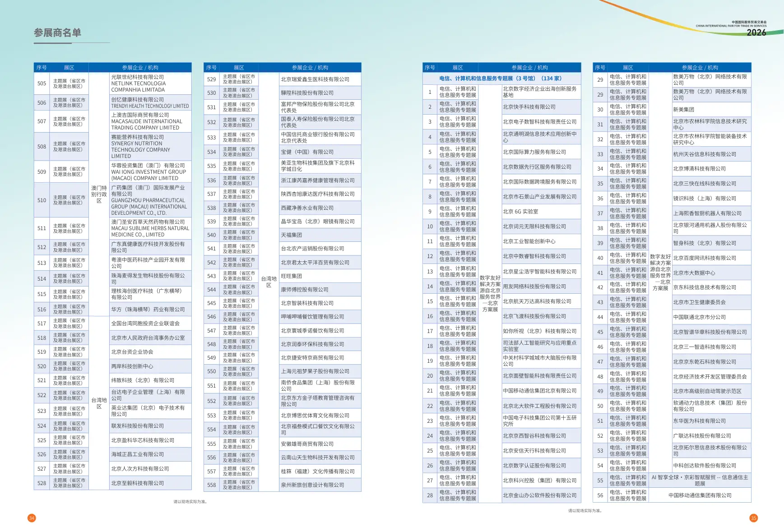Click 中国移动通信集团有限公司 in row 56

click(x=700, y=495)
